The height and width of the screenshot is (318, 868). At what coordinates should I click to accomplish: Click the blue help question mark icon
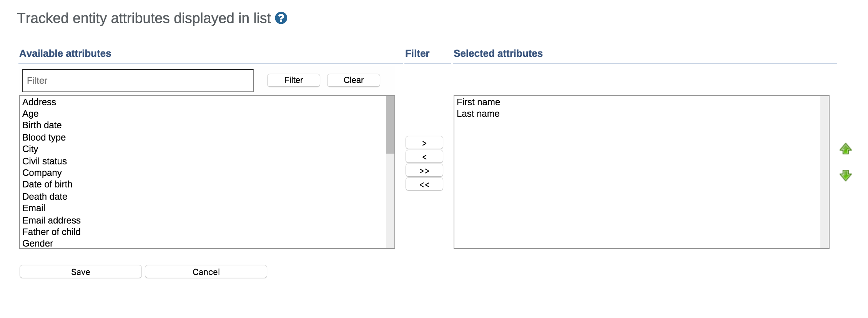pos(281,18)
